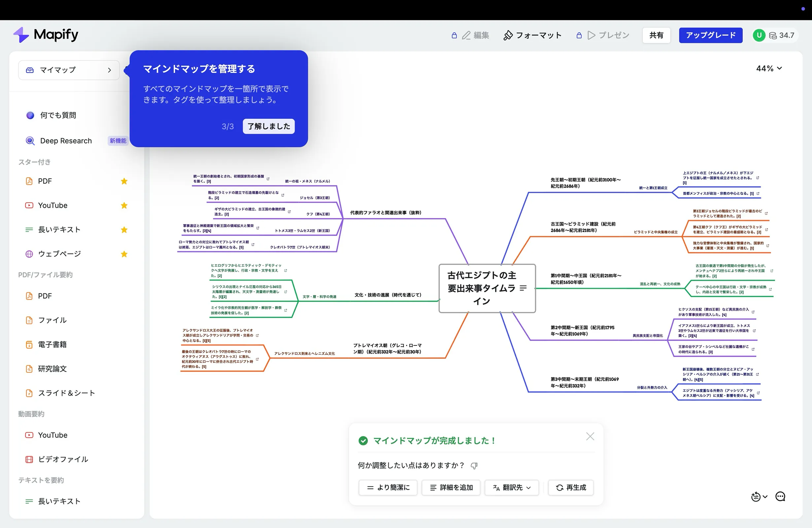Screen dimensions: 812x528
Task: Unstar the PDF item under スター付き
Action: (124, 181)
